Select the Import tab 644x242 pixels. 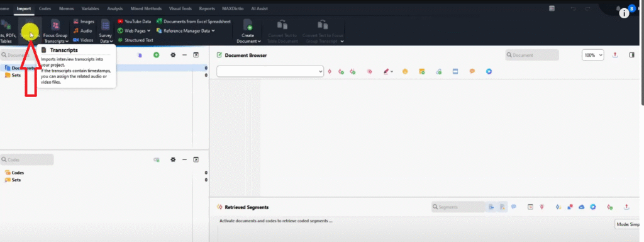tap(24, 8)
